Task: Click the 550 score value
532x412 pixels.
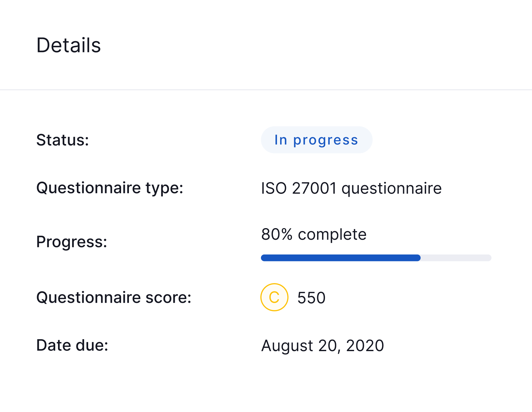Action: click(x=311, y=298)
